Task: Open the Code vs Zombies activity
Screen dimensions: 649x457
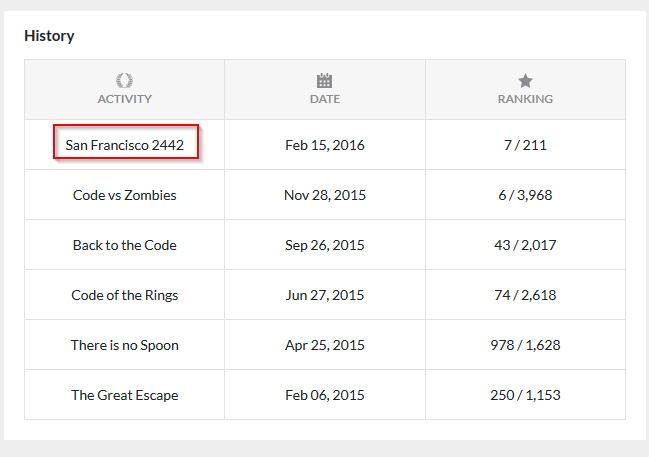Action: 125,195
